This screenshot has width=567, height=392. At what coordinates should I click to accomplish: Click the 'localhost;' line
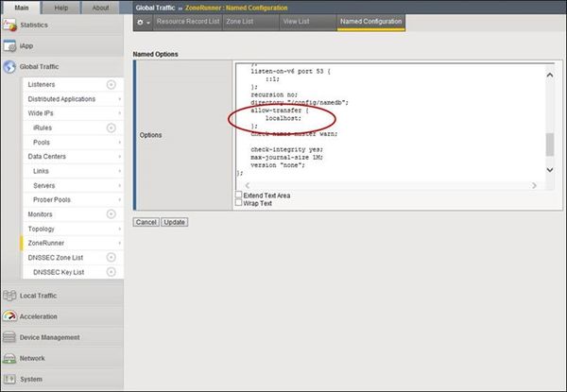[283, 118]
